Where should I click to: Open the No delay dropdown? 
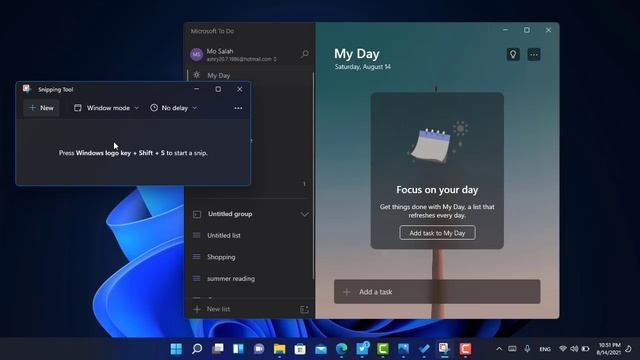pyautogui.click(x=173, y=108)
